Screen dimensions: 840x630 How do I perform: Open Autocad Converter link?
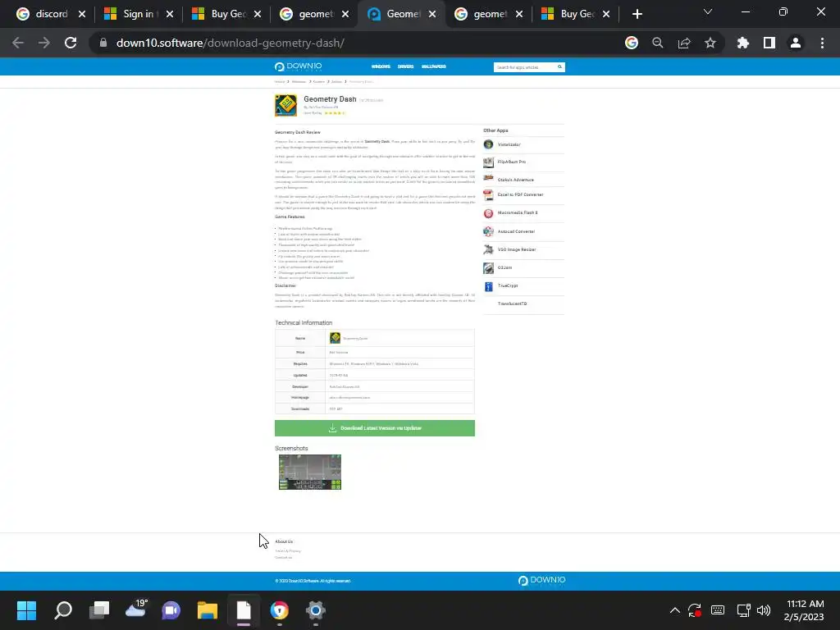pyautogui.click(x=516, y=231)
